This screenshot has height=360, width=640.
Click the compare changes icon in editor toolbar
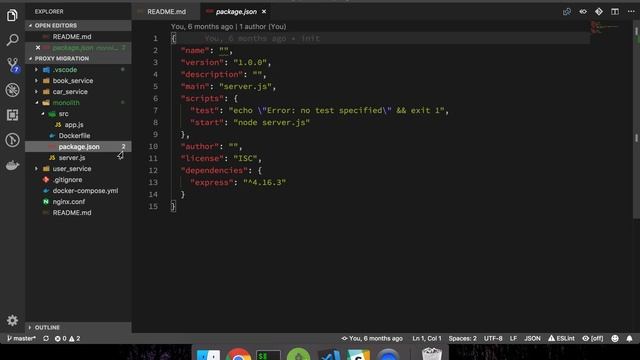click(x=567, y=12)
